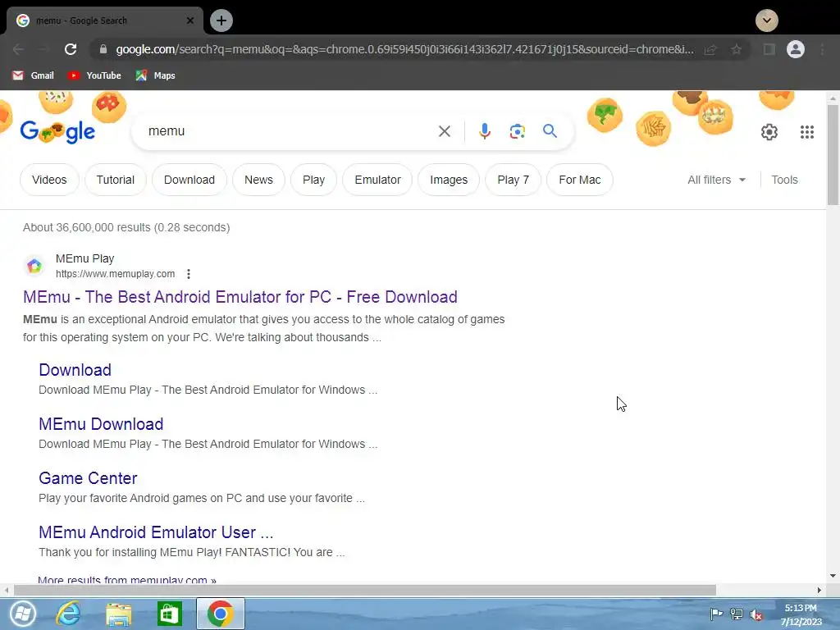Click the horizontal scrollbar thumb
This screenshot has width=840, height=630.
pyautogui.click(x=365, y=590)
